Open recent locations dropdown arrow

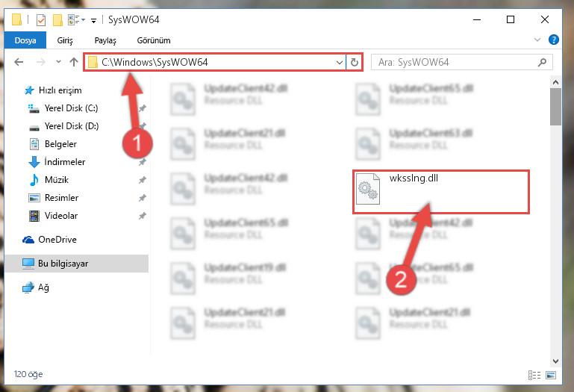[x=58, y=61]
